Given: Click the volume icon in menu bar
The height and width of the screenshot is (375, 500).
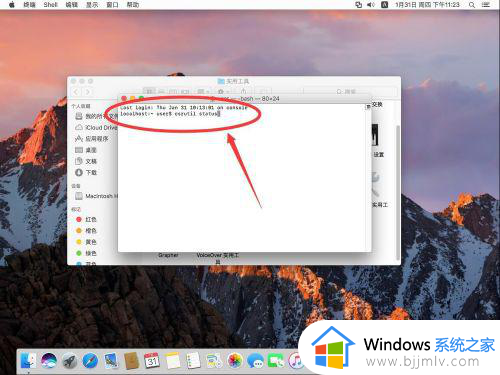Looking at the screenshot, I should (x=370, y=5).
